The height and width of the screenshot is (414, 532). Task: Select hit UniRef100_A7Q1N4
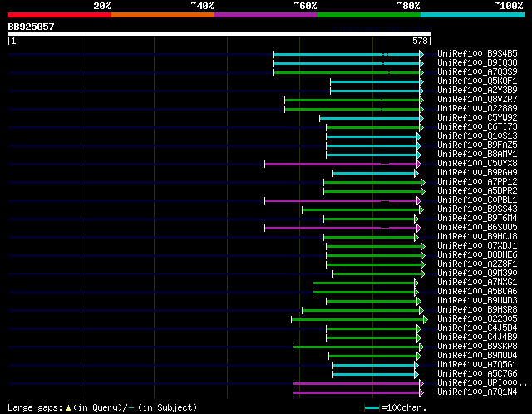click(x=477, y=392)
